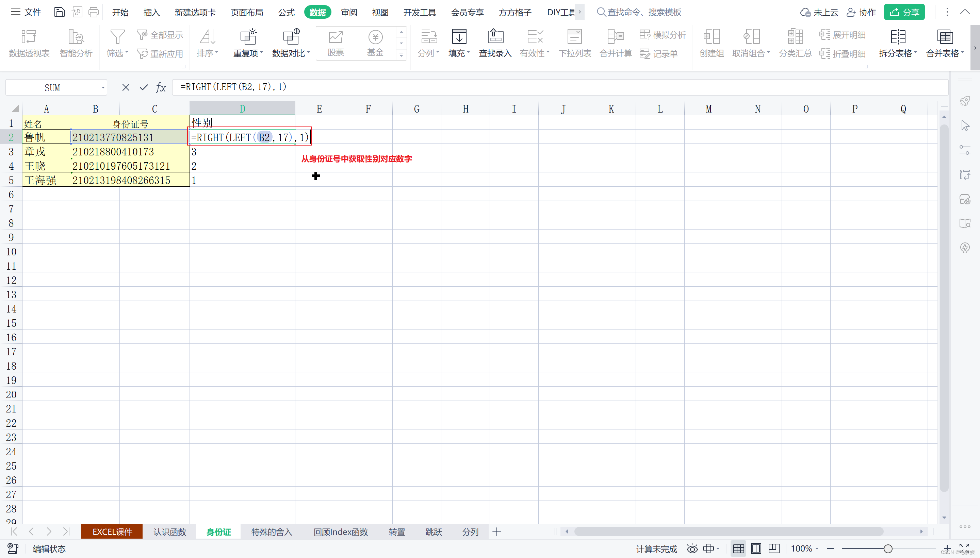Open the fx insert function dialog

[161, 87]
